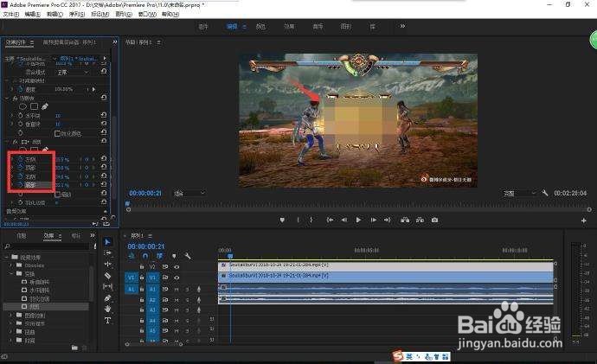Select the Razor tool
The height and width of the screenshot is (364, 597).
click(107, 275)
